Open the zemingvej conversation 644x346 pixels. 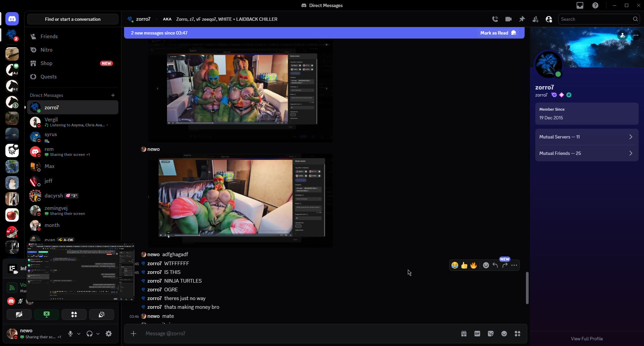73,211
